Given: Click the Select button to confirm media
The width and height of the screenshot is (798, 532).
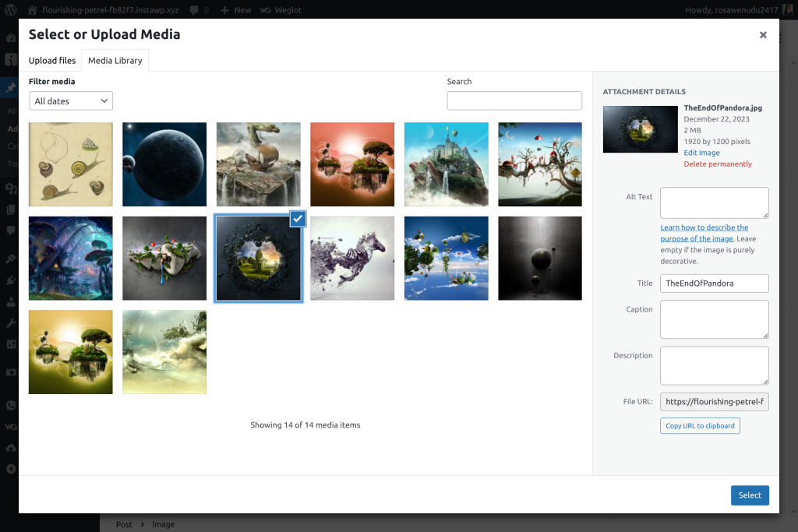Looking at the screenshot, I should (749, 495).
